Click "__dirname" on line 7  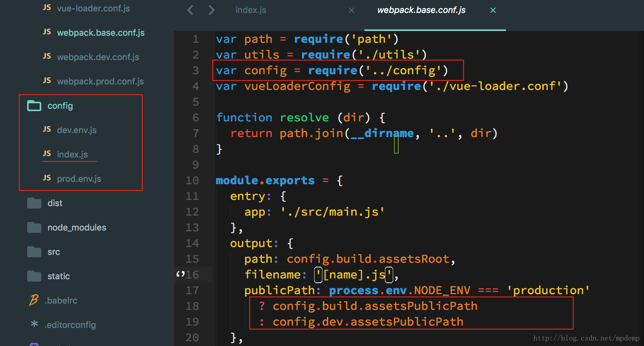[x=382, y=134]
